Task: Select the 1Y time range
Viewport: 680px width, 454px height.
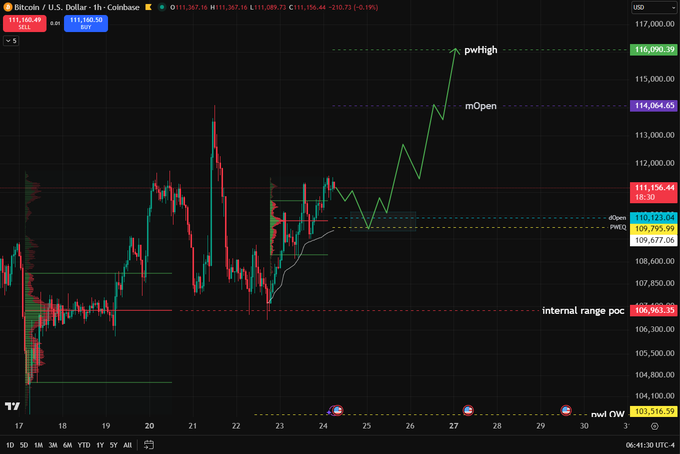Action: point(100,445)
